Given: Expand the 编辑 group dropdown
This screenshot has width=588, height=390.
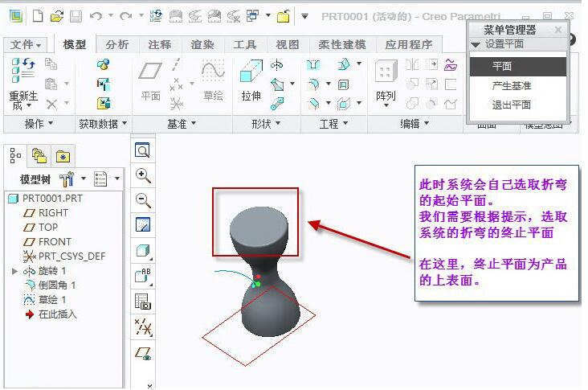Looking at the screenshot, I should tap(414, 124).
